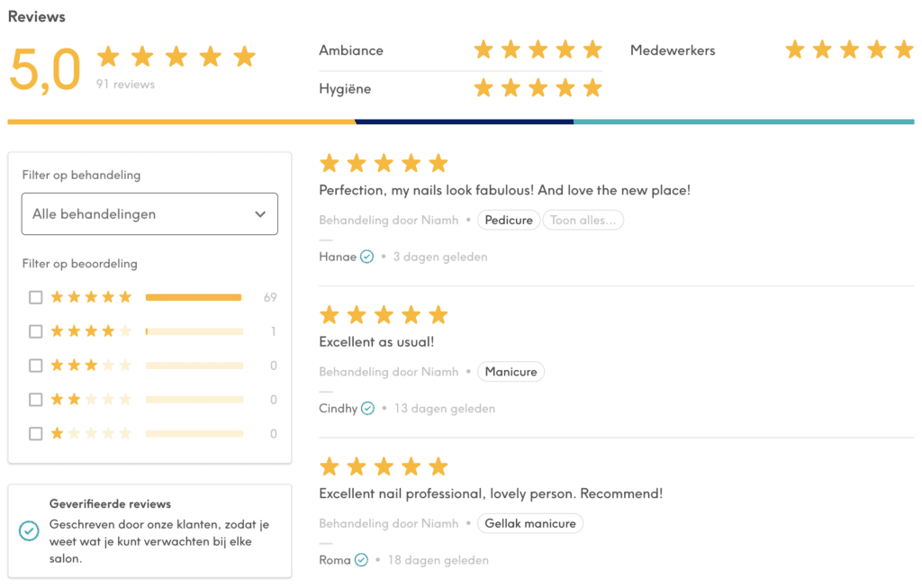The height and width of the screenshot is (588, 922).
Task: Click the 91 reviews text
Action: (126, 83)
